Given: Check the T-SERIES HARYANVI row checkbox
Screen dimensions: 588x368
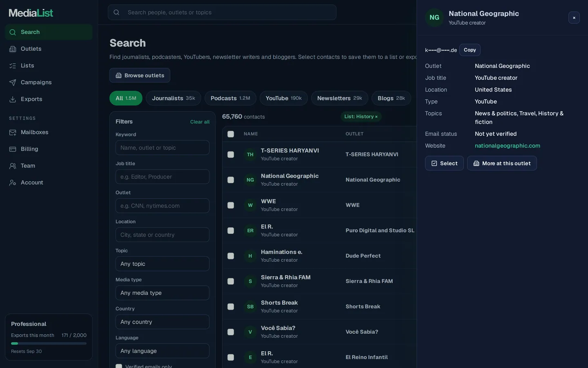Looking at the screenshot, I should pyautogui.click(x=231, y=155).
